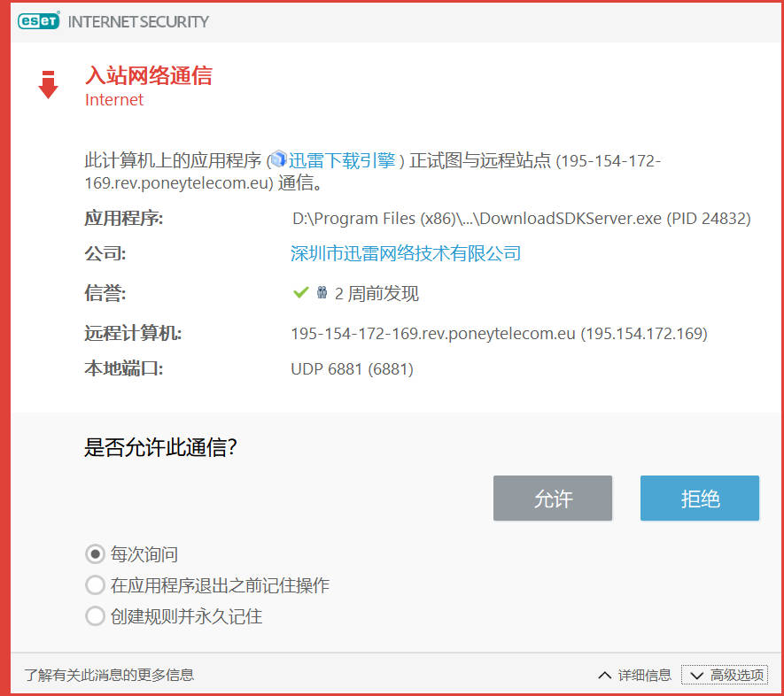
Task: Click the 入站网络通信 heading
Action: 151,76
